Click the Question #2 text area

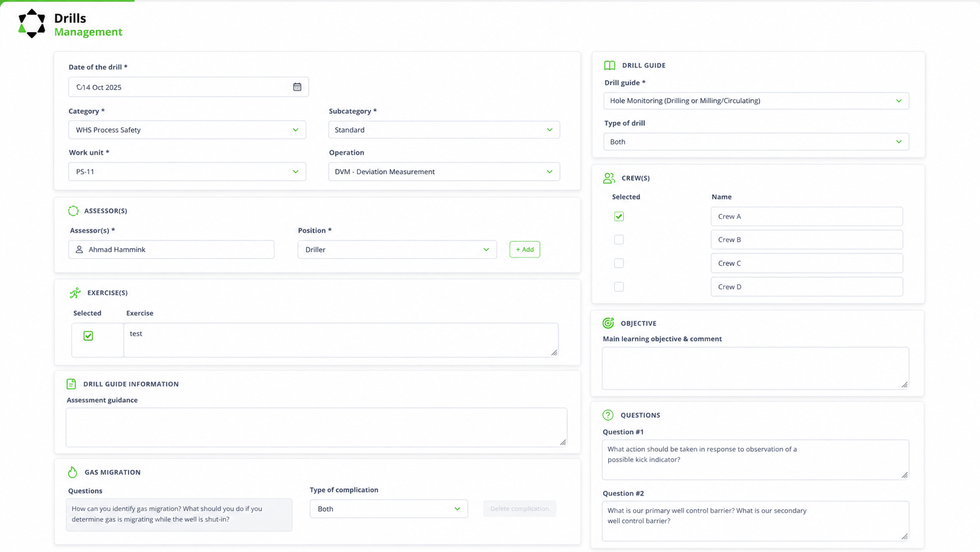pyautogui.click(x=756, y=521)
